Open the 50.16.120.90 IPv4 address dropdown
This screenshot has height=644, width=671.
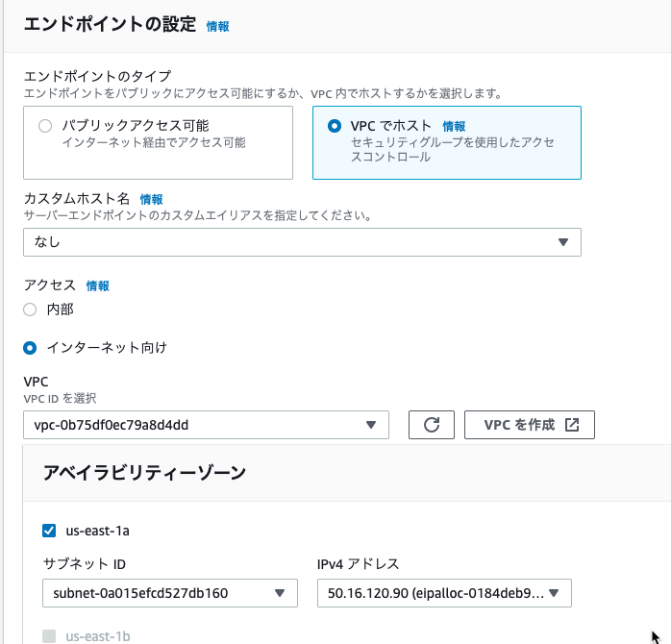[444, 593]
